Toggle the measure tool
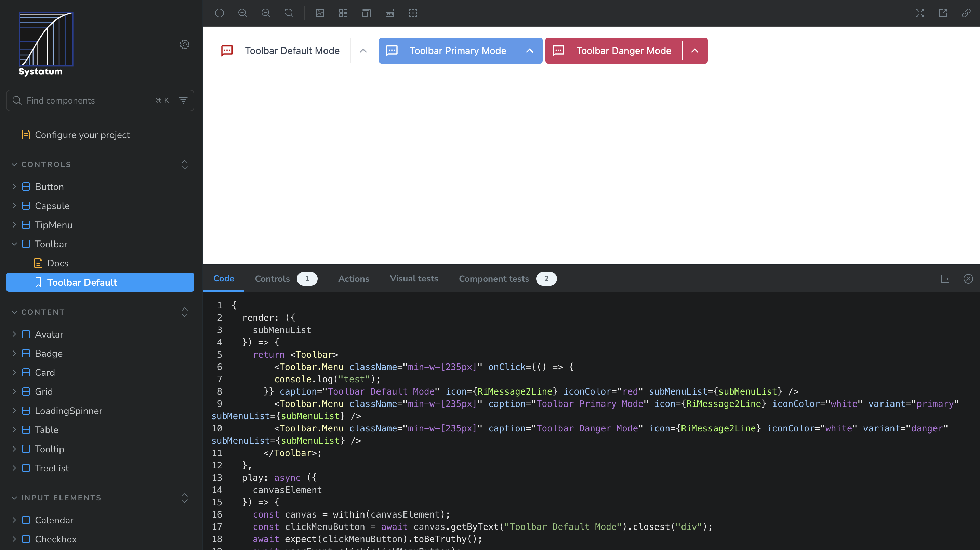 (389, 13)
